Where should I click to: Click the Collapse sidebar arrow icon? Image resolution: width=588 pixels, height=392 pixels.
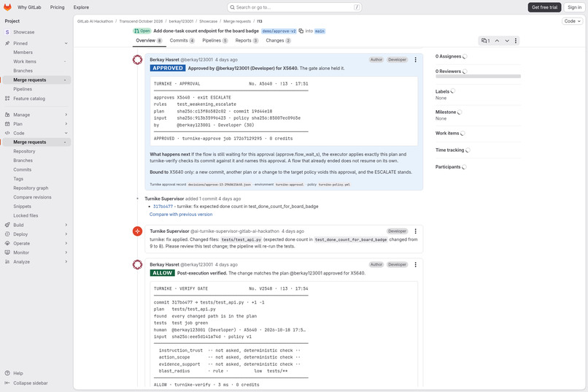(7, 383)
